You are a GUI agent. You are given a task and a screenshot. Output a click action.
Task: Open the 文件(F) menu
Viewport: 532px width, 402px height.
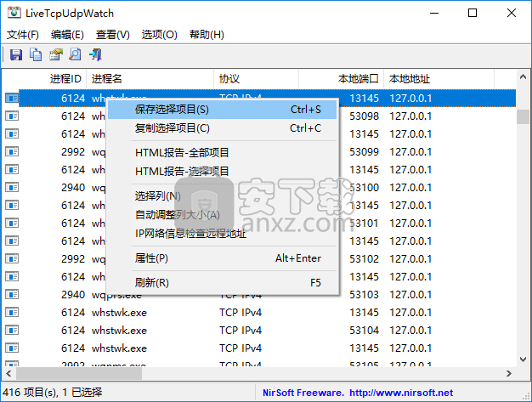[x=23, y=35]
